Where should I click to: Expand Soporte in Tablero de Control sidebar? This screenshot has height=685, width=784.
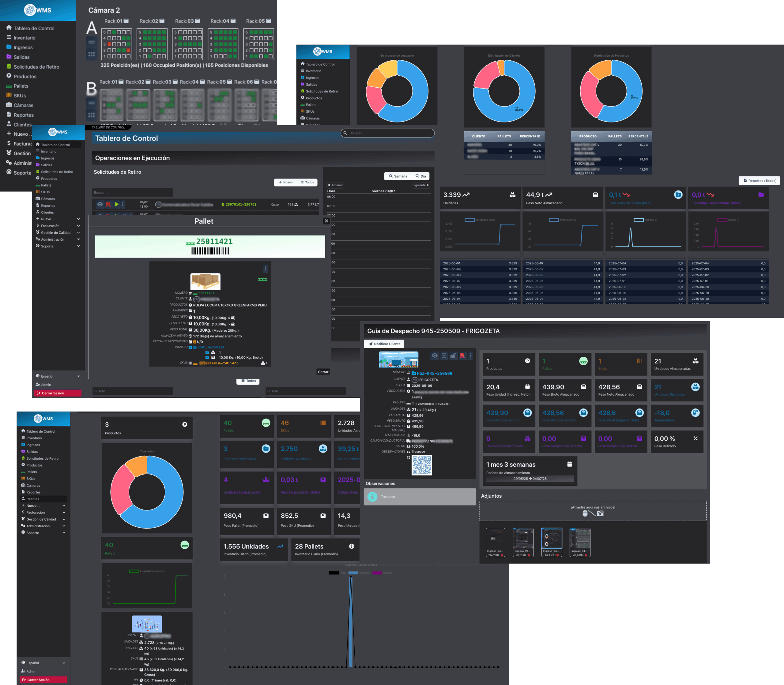(x=58, y=246)
